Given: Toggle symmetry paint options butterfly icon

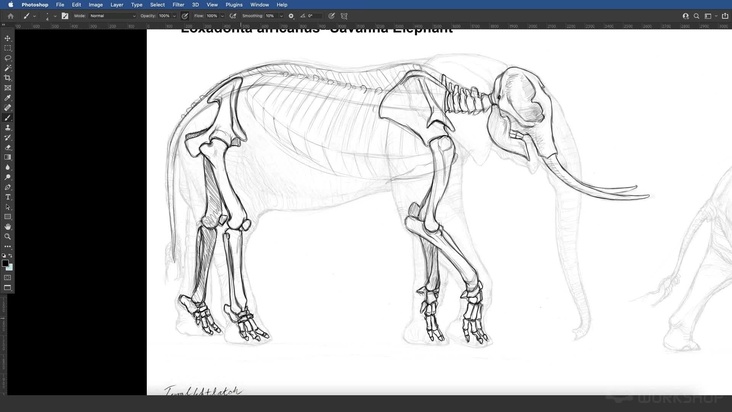Looking at the screenshot, I should click(x=344, y=16).
